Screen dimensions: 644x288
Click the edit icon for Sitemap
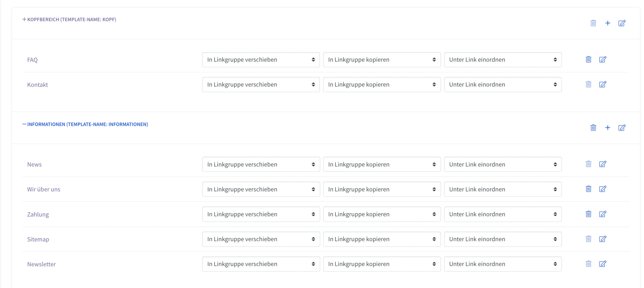click(x=603, y=239)
